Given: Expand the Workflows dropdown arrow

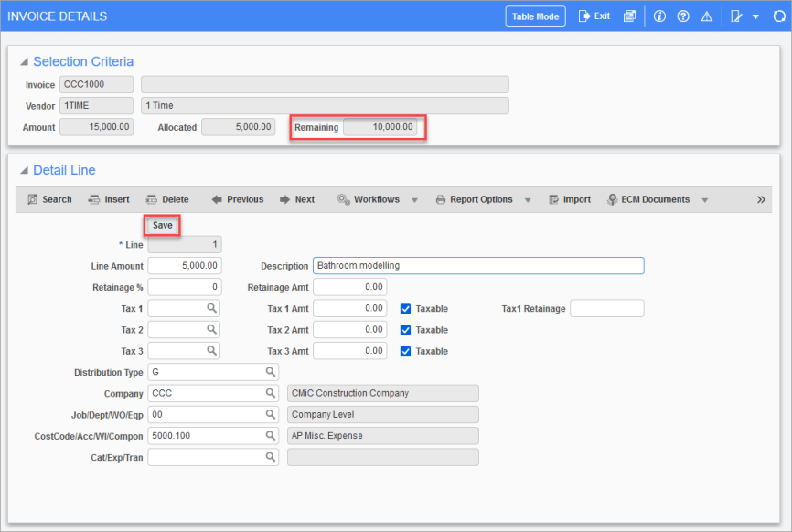Looking at the screenshot, I should coord(414,200).
